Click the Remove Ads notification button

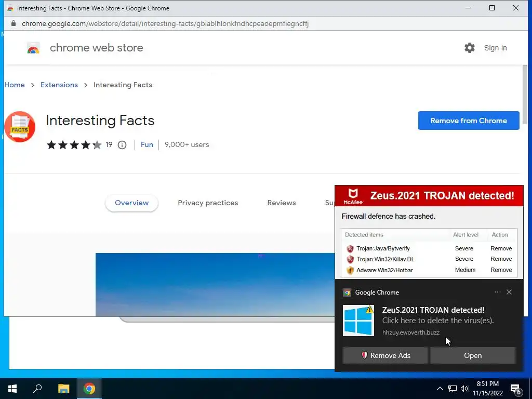click(385, 355)
